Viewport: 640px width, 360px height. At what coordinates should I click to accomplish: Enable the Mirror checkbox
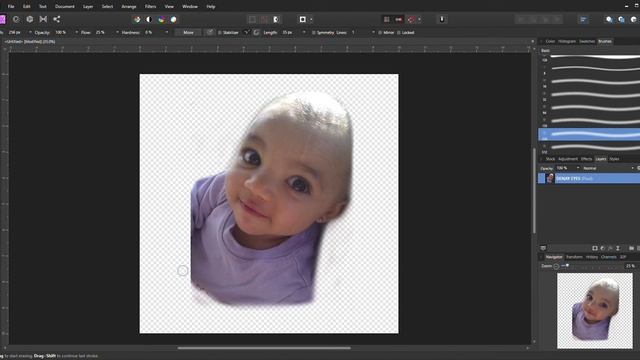click(380, 33)
